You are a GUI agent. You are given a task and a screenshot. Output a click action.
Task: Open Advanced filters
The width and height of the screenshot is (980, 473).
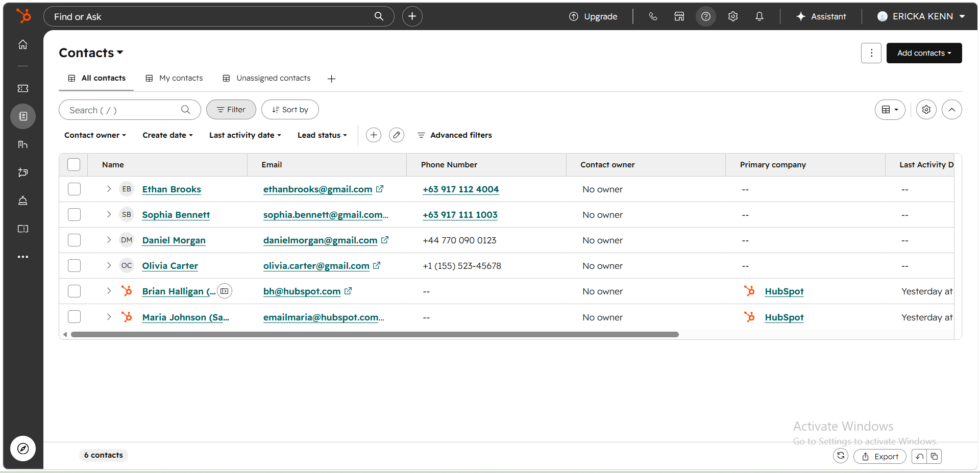click(454, 135)
